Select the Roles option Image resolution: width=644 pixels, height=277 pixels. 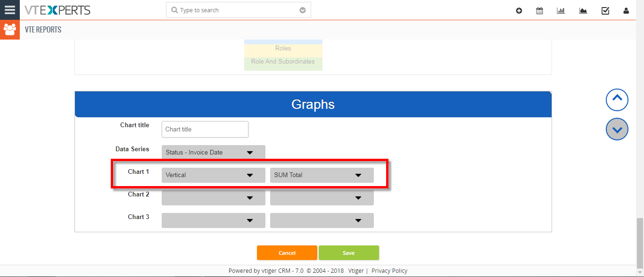283,49
